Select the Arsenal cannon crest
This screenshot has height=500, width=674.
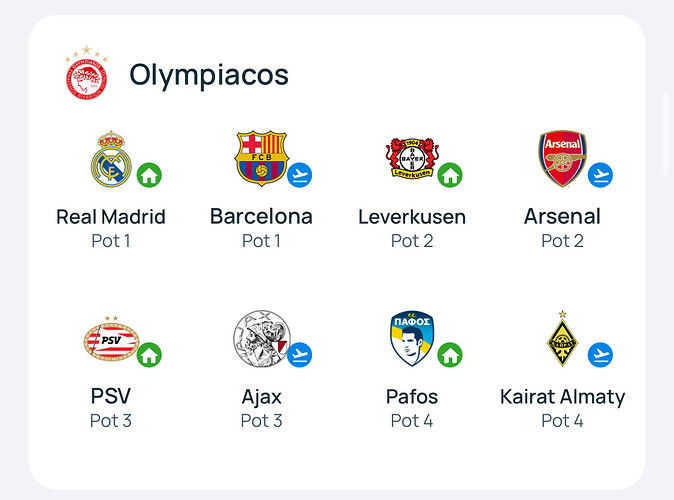click(x=562, y=159)
